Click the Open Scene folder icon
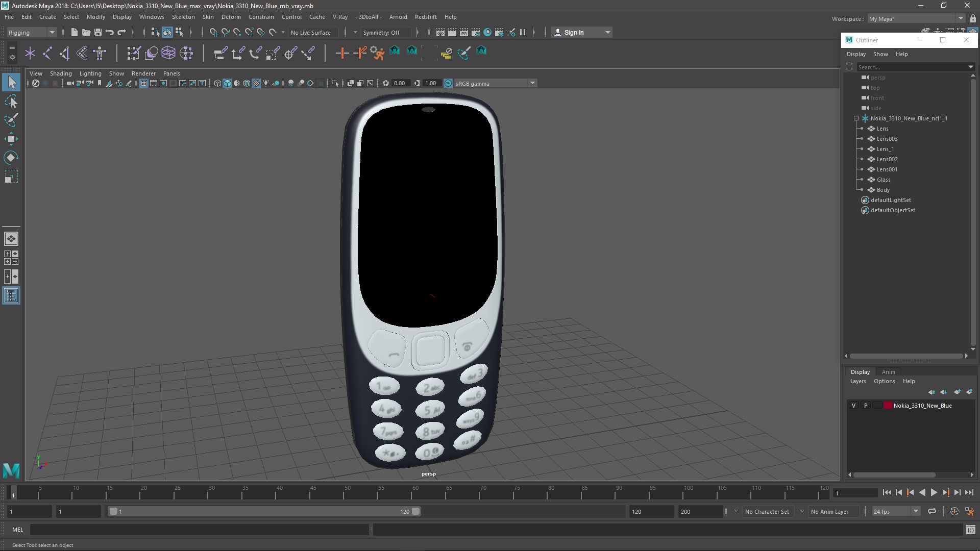 click(86, 32)
